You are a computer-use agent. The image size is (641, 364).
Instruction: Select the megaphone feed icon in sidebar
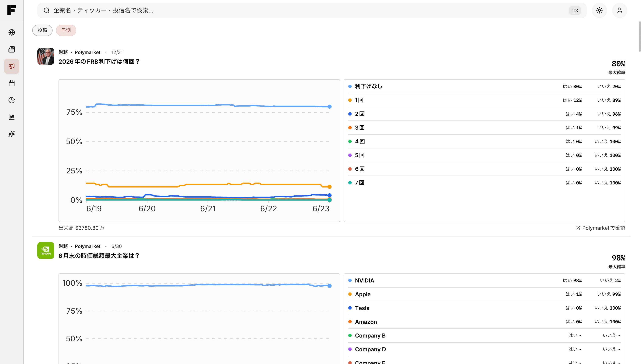11,66
